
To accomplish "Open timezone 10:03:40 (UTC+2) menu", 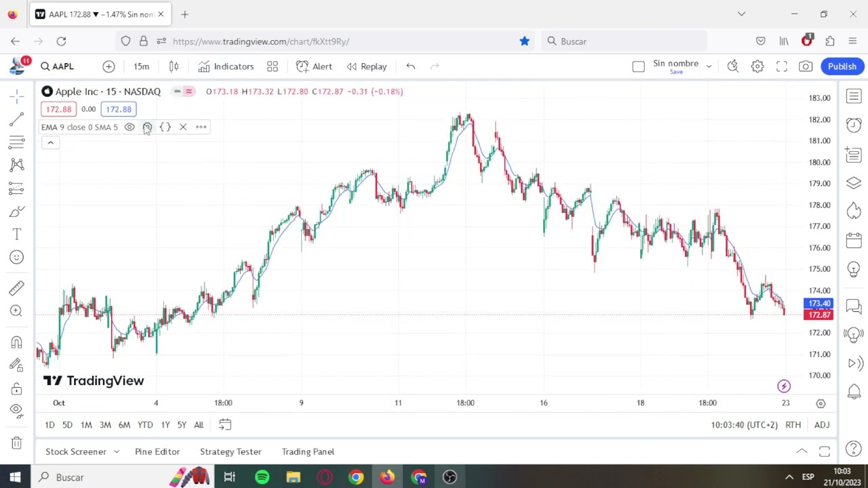I will [744, 425].
